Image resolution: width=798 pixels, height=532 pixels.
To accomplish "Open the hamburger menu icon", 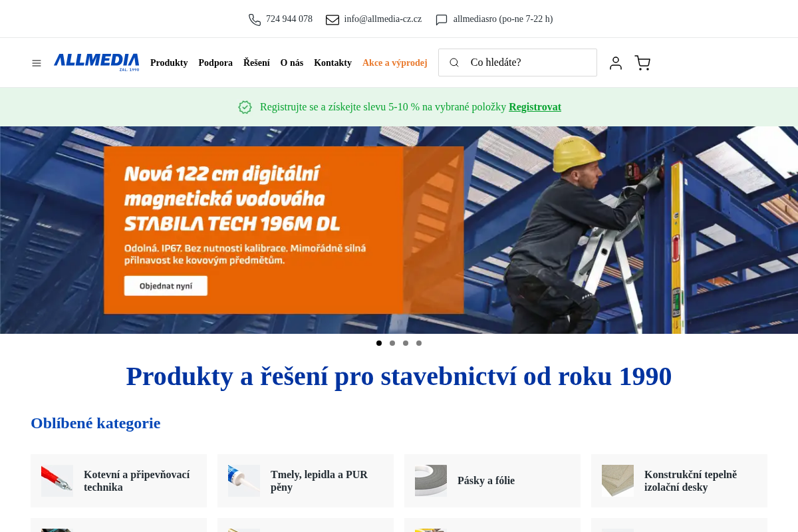I will [x=37, y=63].
